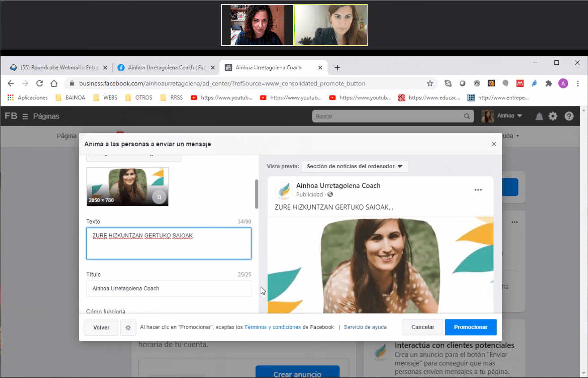Viewport: 588px width, 378px height.
Task: Click the Cancelar button
Action: 423,327
